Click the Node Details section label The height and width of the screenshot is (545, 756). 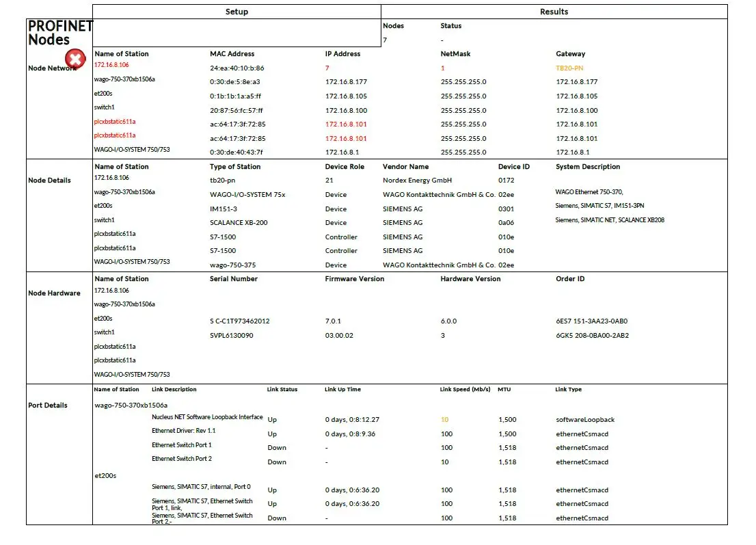point(49,181)
